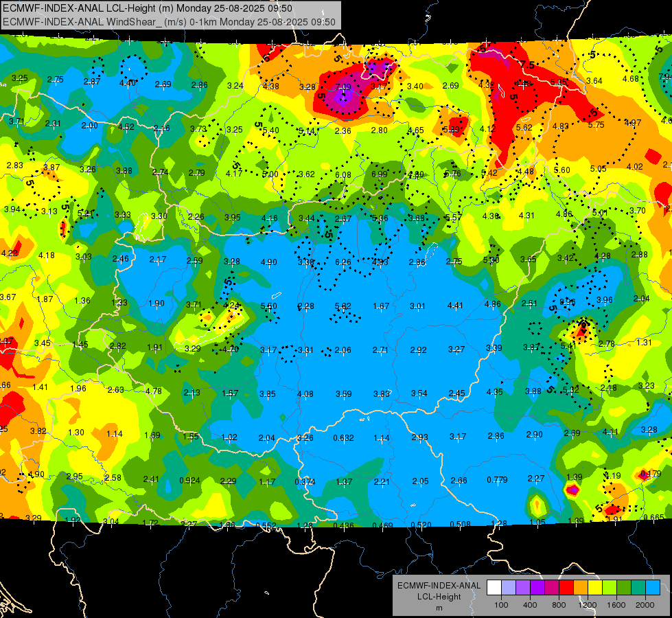Click the 1.05 wind shear value
Screen dimensions: 672x618
click(537, 523)
